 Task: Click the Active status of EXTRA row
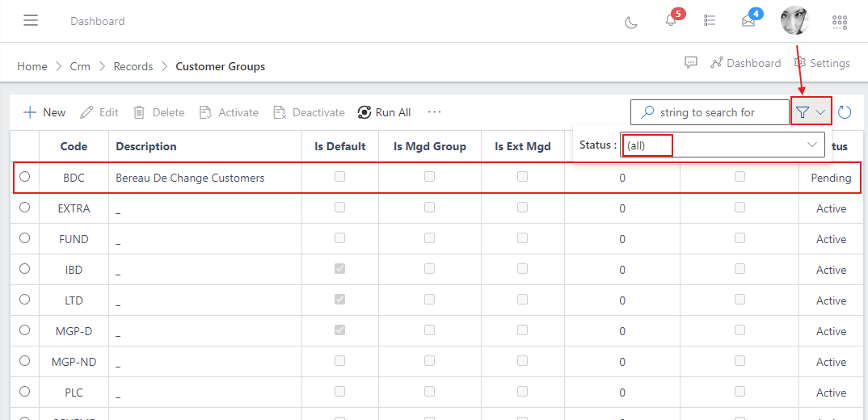pos(831,208)
